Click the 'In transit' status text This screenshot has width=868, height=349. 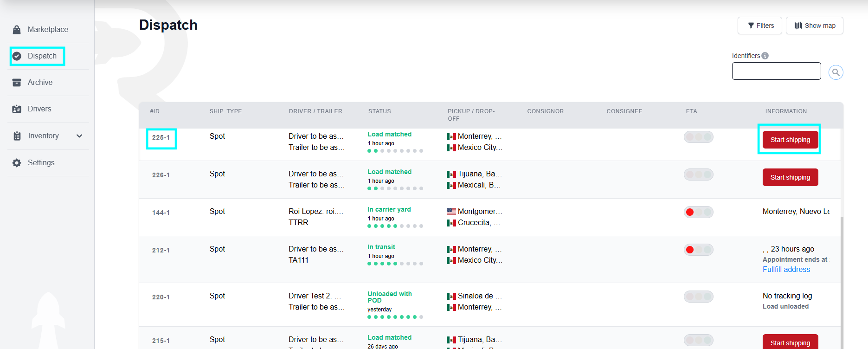381,247
